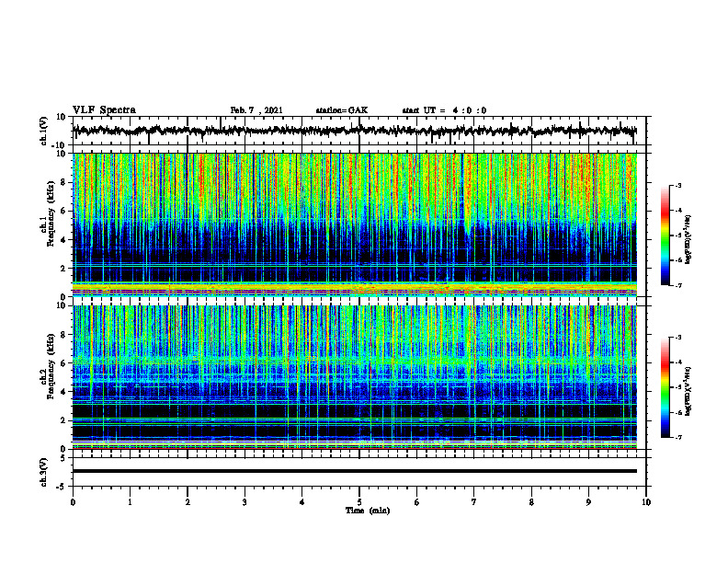Click the "-3" label on ch.1 color scale
The image size is (728, 563).
click(677, 185)
